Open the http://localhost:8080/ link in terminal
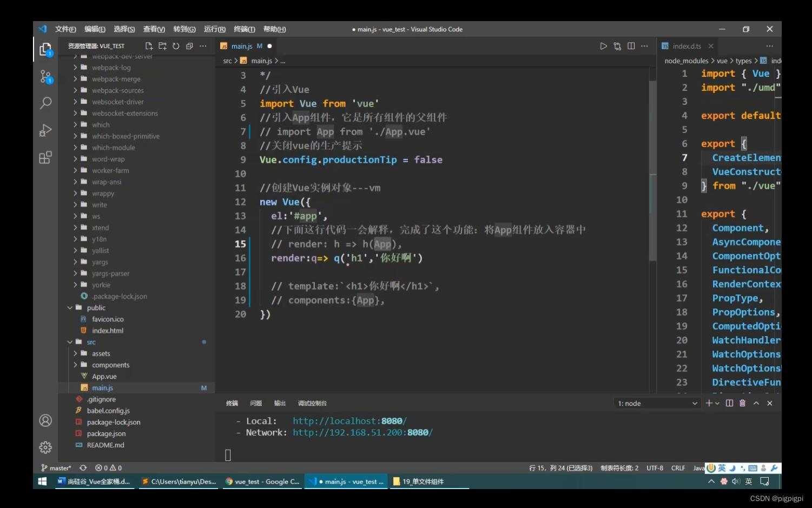The image size is (812, 508). pyautogui.click(x=349, y=421)
